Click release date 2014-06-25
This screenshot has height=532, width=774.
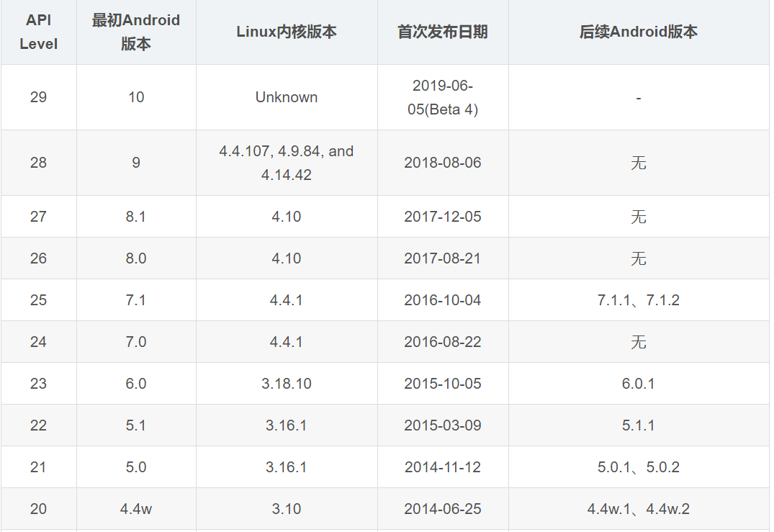[x=443, y=509]
